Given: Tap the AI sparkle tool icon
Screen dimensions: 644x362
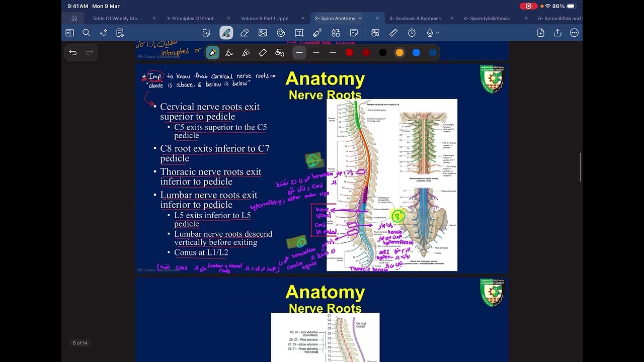Looking at the screenshot, I should point(103,33).
